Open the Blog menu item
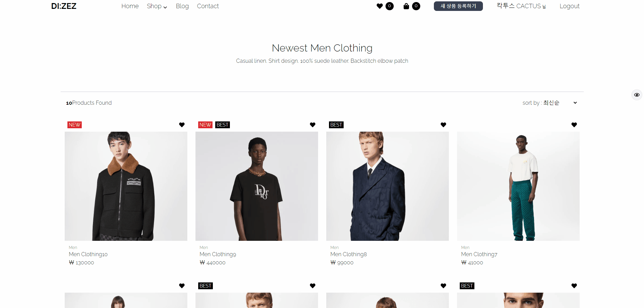 tap(182, 6)
